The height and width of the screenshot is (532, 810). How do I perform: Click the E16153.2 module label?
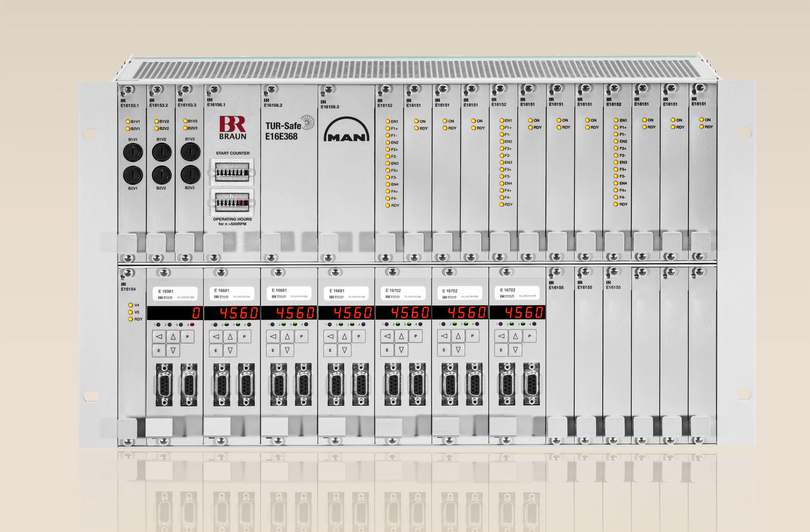(159, 105)
